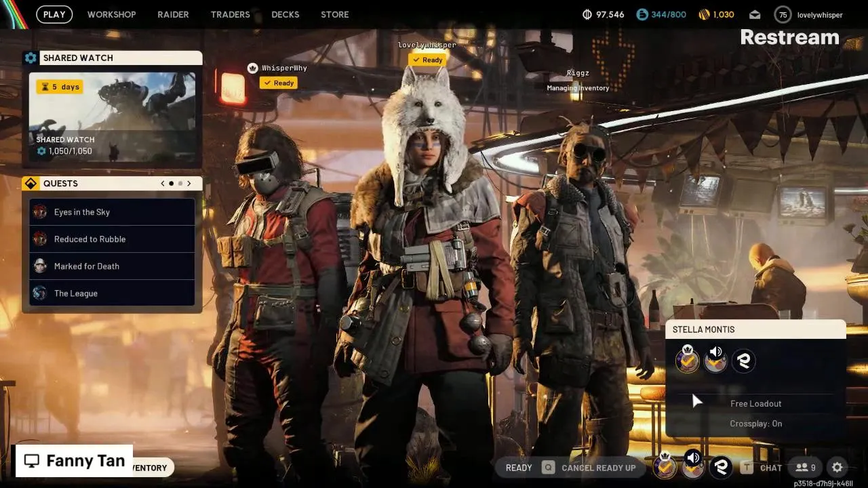Click the coin balance 97,546
This screenshot has width=868, height=488.
coord(604,14)
